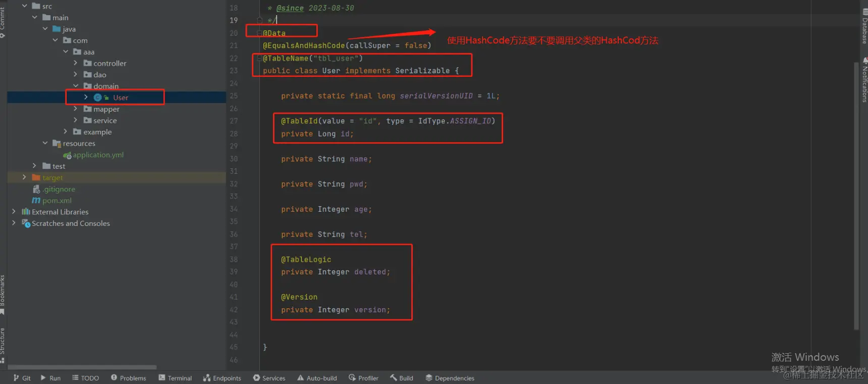868x384 pixels.
Task: Open the Endpoints tool window
Action: click(x=222, y=378)
